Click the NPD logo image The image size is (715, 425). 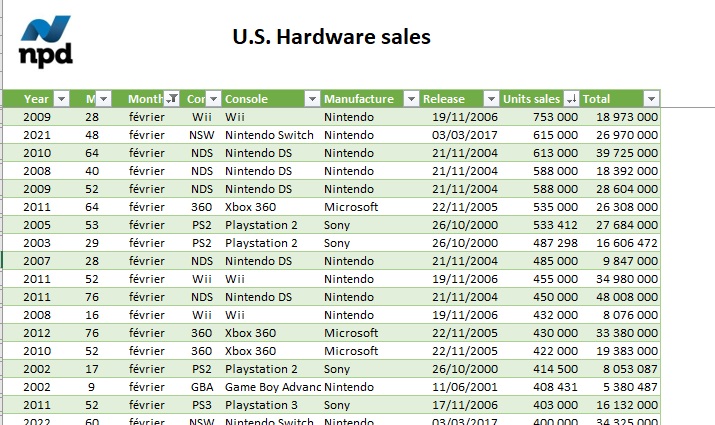pyautogui.click(x=46, y=41)
